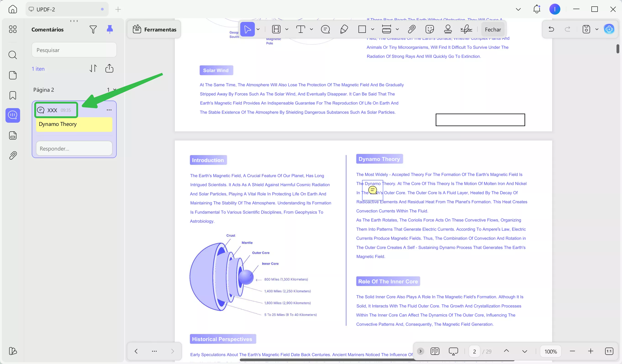Viewport: 622px width, 364px height.
Task: Expand the text tool dropdown arrow
Action: pos(311,29)
